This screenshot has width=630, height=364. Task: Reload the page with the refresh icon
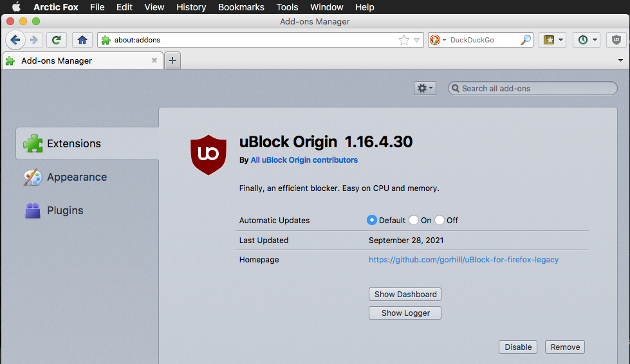click(56, 40)
